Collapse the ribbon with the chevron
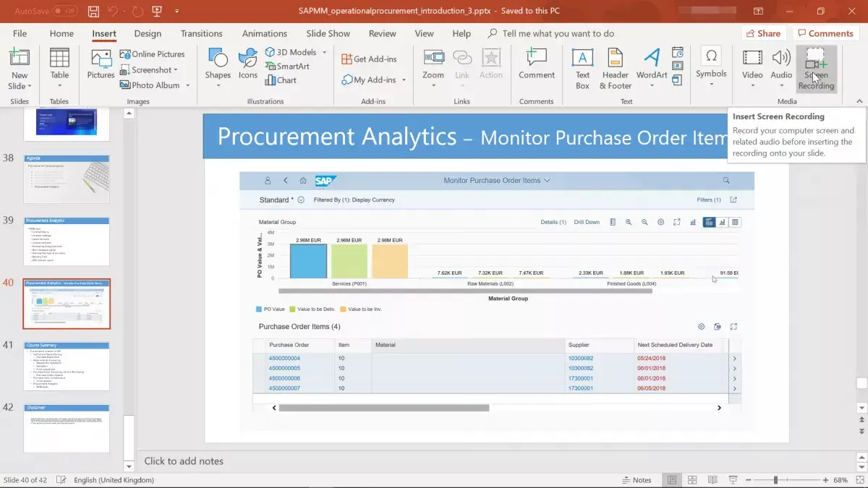 click(859, 102)
